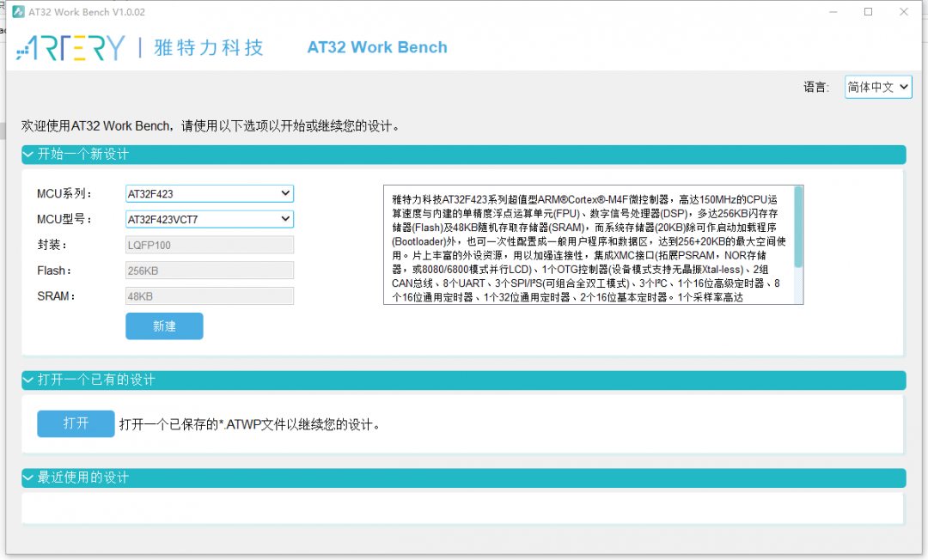Image resolution: width=928 pixels, height=560 pixels.
Task: Select the 封装 field showing LQFP100
Action: (209, 245)
